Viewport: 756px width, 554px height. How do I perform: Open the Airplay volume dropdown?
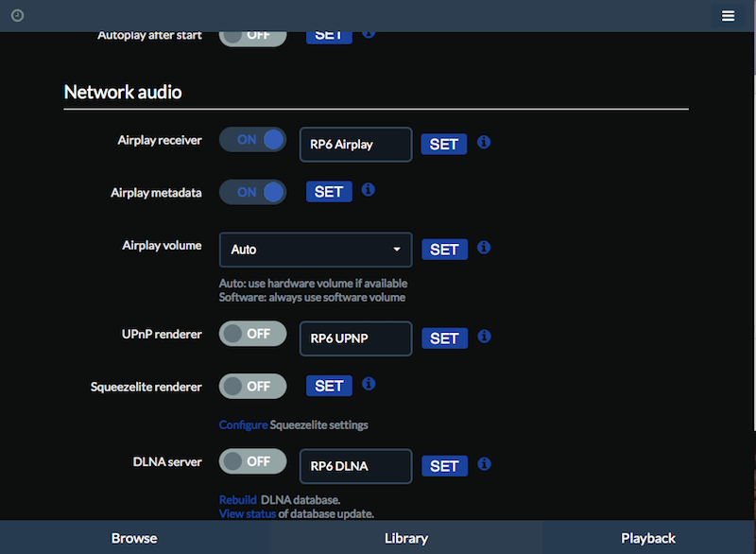(x=316, y=250)
